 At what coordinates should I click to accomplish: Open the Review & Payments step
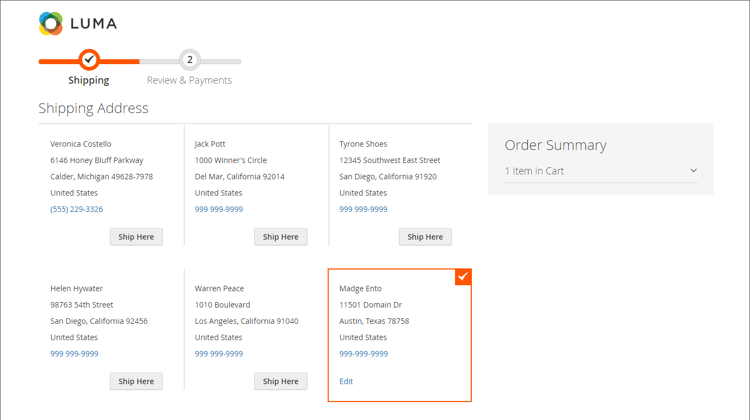click(x=189, y=80)
